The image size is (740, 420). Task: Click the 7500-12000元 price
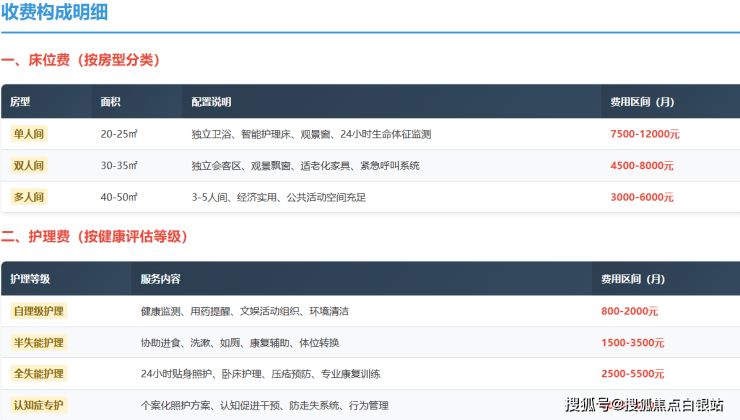[x=645, y=134]
